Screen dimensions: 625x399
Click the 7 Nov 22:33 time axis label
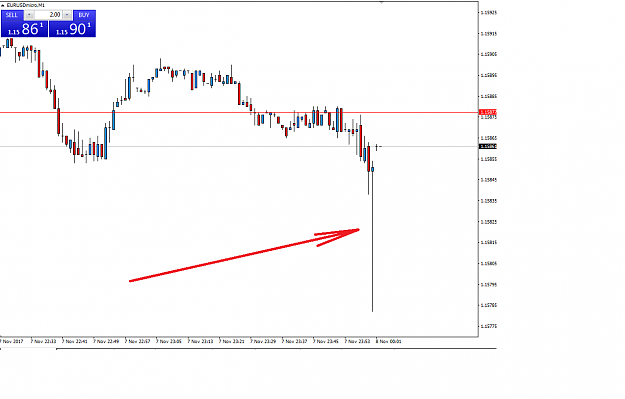(43, 342)
